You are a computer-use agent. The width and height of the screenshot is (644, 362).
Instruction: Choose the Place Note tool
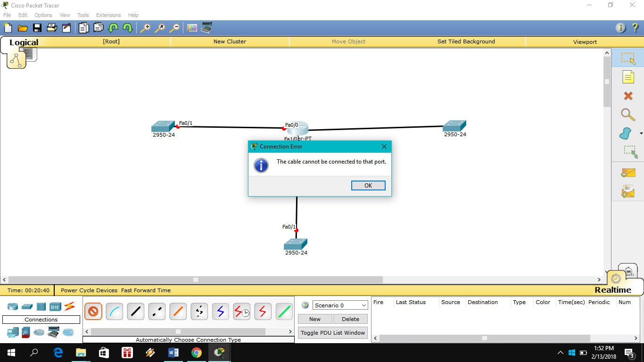[x=628, y=77]
